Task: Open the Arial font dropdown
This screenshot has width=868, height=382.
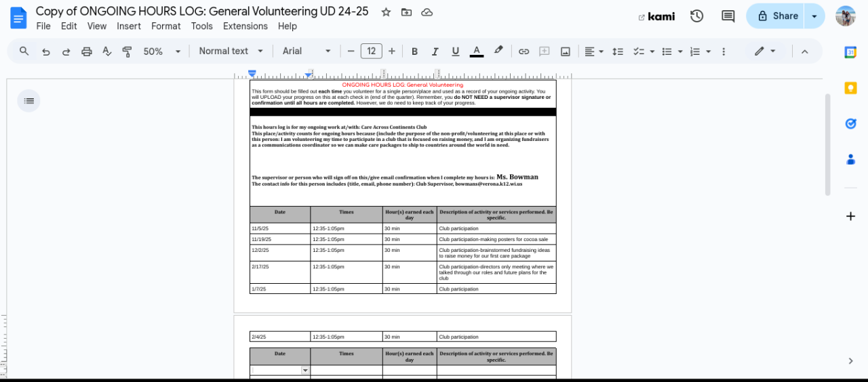Action: pyautogui.click(x=307, y=51)
